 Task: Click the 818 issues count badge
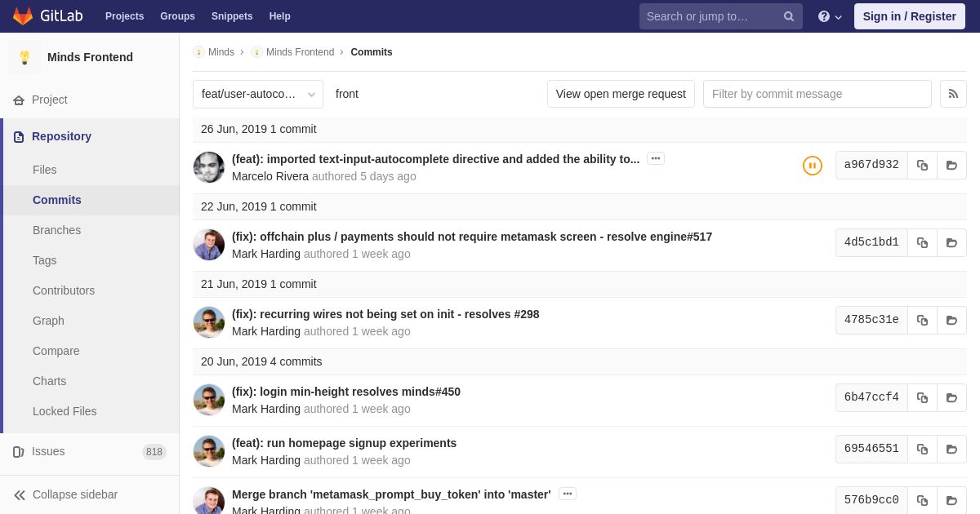(154, 452)
